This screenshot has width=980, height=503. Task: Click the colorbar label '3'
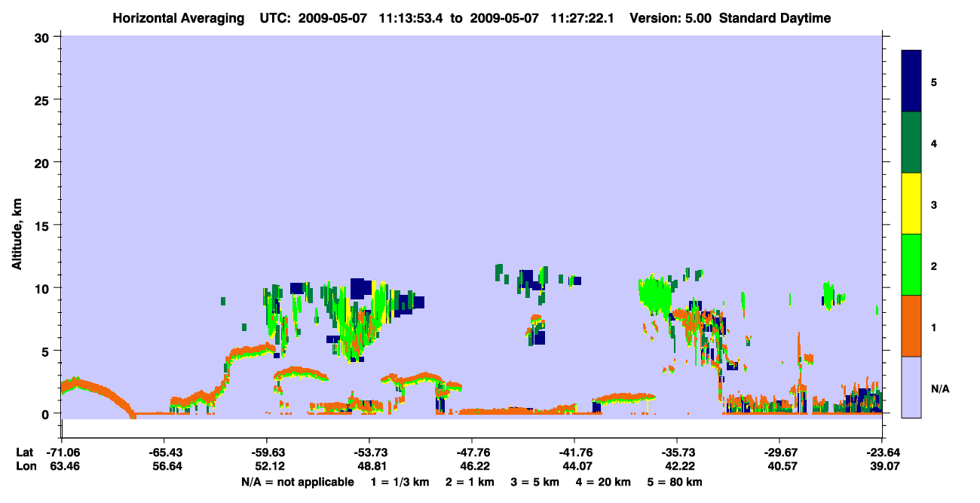933,205
